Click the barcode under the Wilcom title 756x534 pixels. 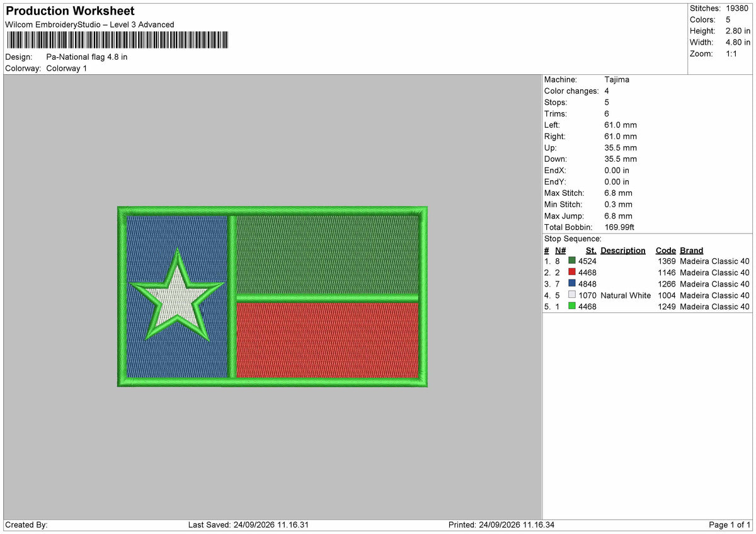click(x=118, y=40)
